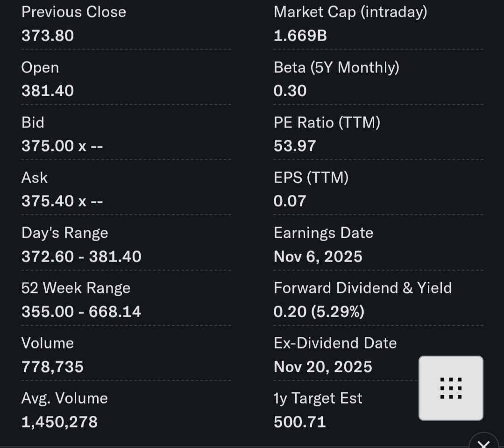The height and width of the screenshot is (448, 504).
Task: Select the EPS (TTM) label
Action: click(311, 178)
